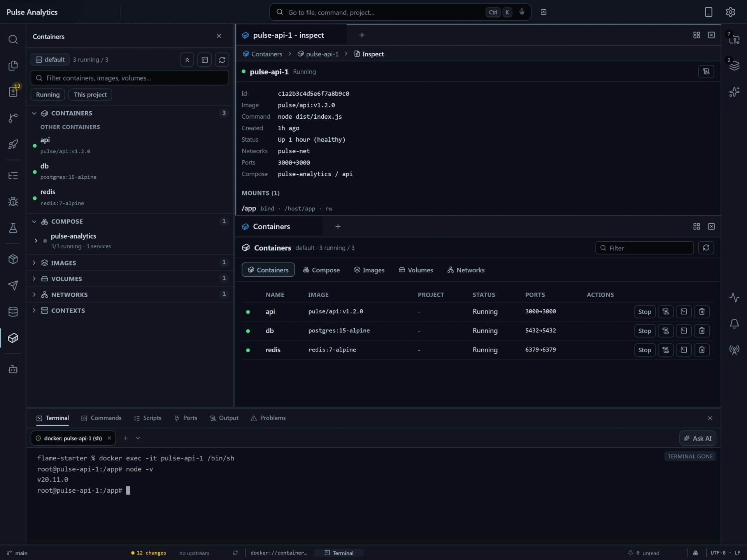Click the mobile device icon in top bar

[708, 12]
